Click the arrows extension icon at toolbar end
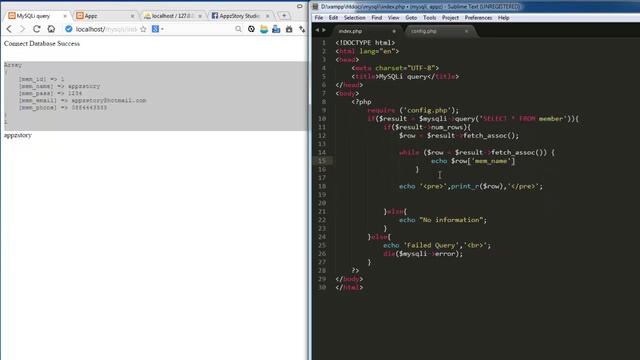640x360 pixels. point(302,29)
